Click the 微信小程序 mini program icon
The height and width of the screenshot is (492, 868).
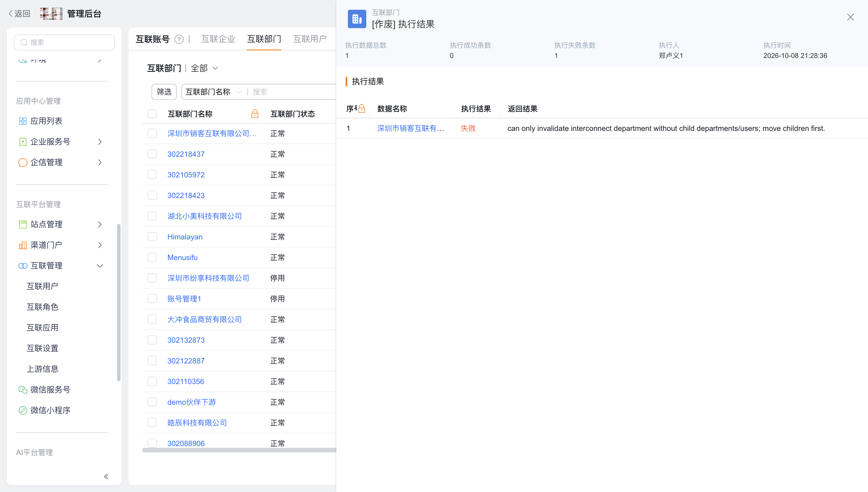point(23,410)
